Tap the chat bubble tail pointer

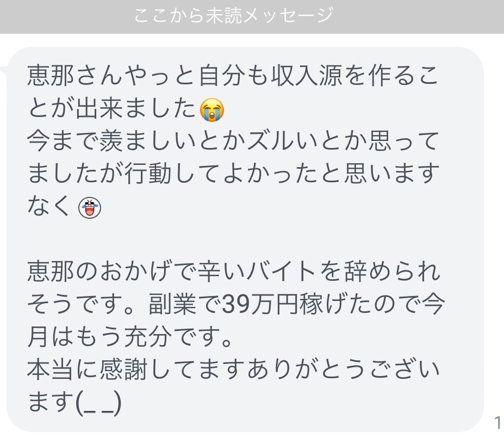click(3, 73)
